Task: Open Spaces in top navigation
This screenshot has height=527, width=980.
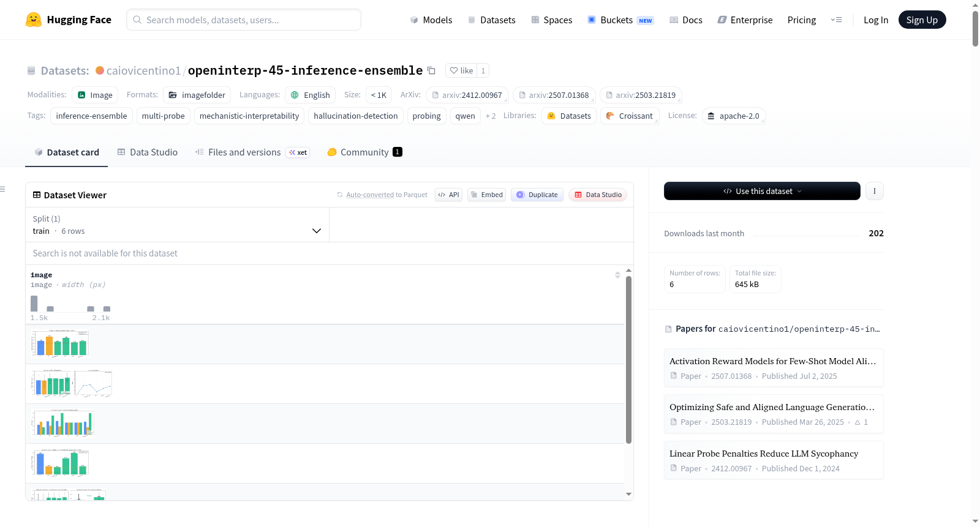Action: (551, 20)
